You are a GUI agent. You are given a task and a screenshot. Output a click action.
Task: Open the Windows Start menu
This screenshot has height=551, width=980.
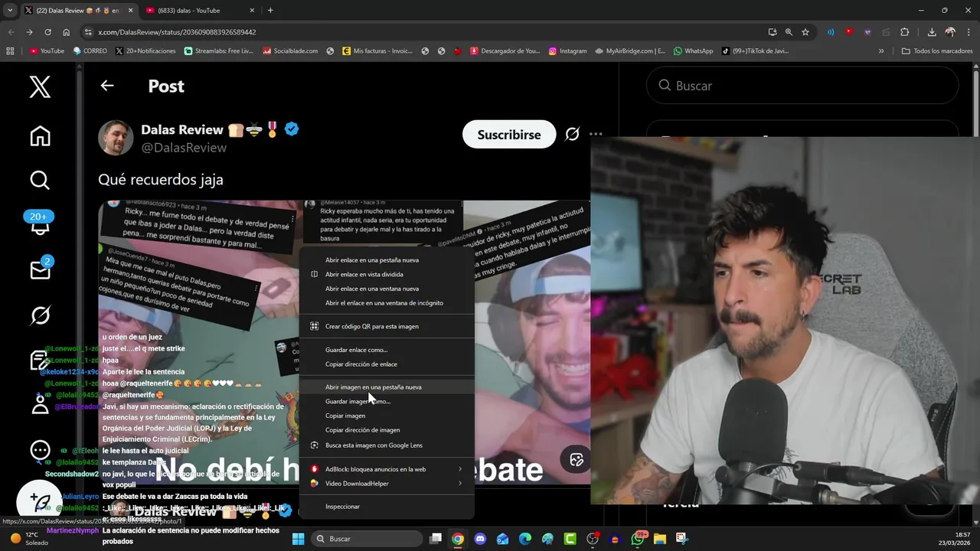point(298,539)
